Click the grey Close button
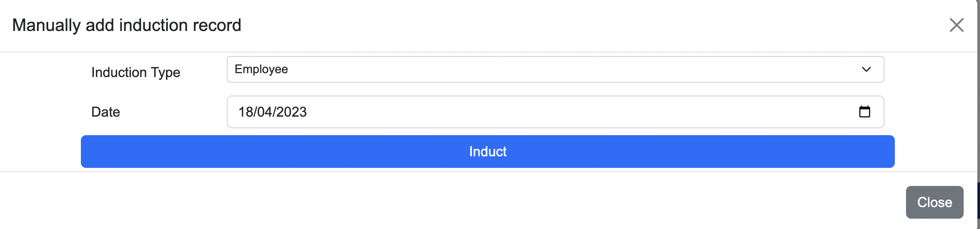980x229 pixels. coord(934,202)
